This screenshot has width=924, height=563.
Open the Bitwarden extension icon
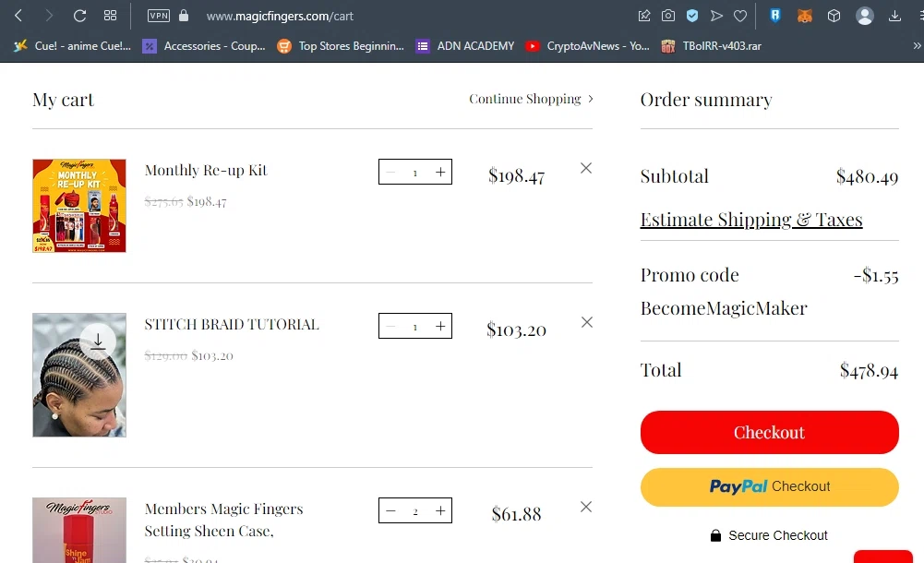coord(774,16)
